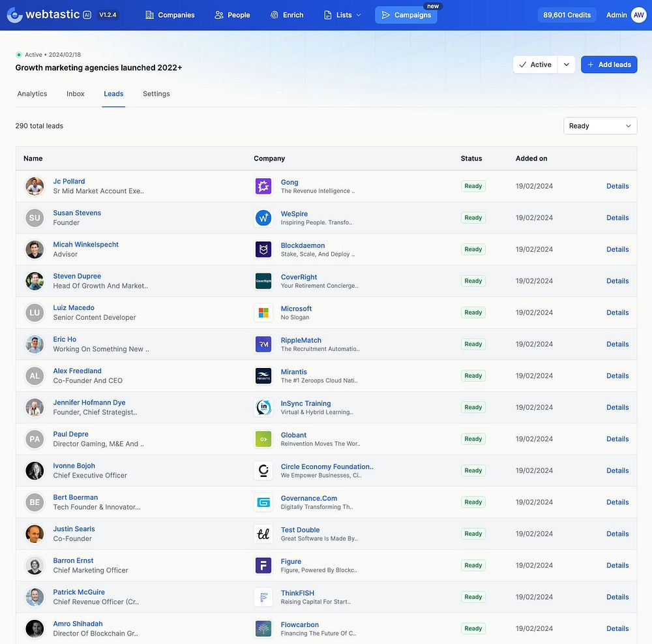Click the Add leads button

pos(609,65)
